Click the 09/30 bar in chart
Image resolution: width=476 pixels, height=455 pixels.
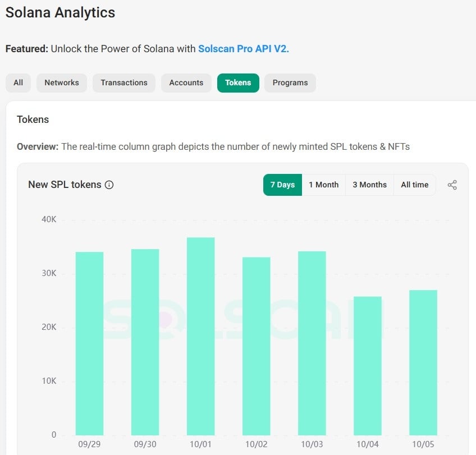[x=145, y=342]
